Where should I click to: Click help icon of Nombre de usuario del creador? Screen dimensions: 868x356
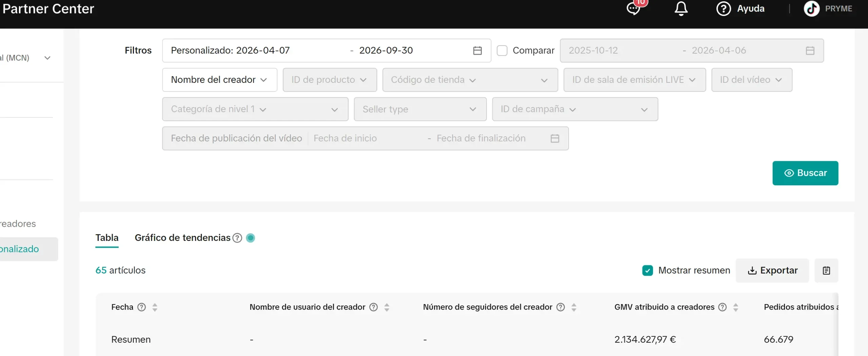(x=373, y=307)
